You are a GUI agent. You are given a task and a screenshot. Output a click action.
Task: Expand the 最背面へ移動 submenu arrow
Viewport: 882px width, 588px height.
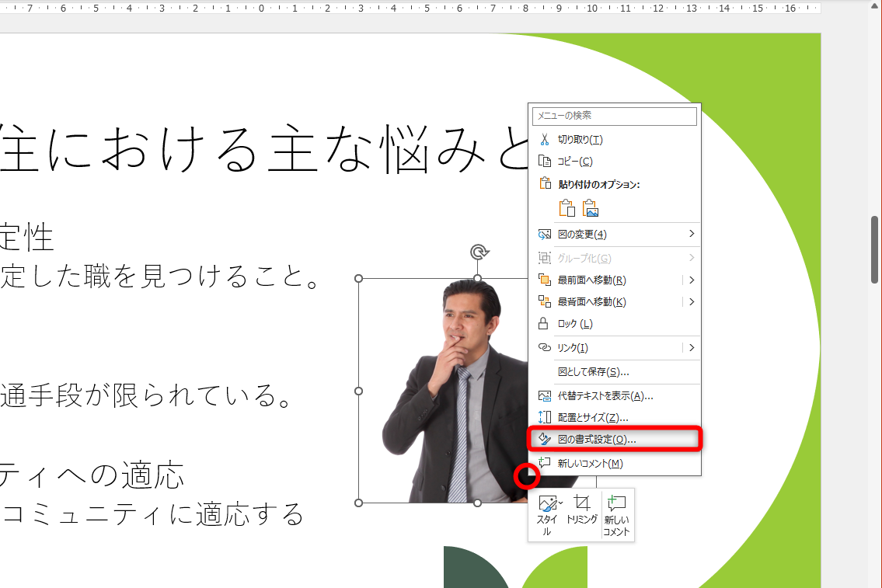click(691, 301)
